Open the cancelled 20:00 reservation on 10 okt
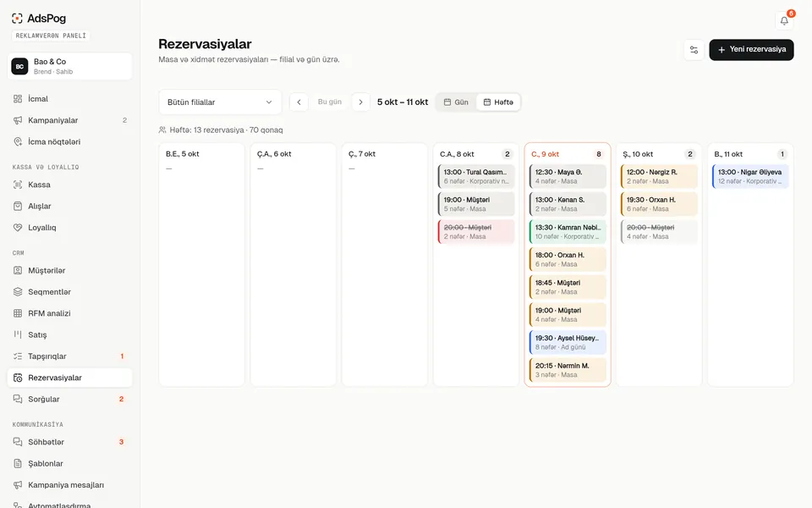This screenshot has height=508, width=812. (x=659, y=232)
